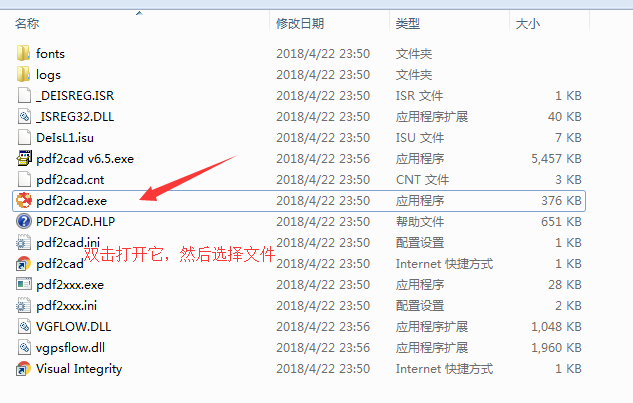Click the _ISREG32.DLL file icon
The height and width of the screenshot is (403, 633).
pyautogui.click(x=24, y=116)
